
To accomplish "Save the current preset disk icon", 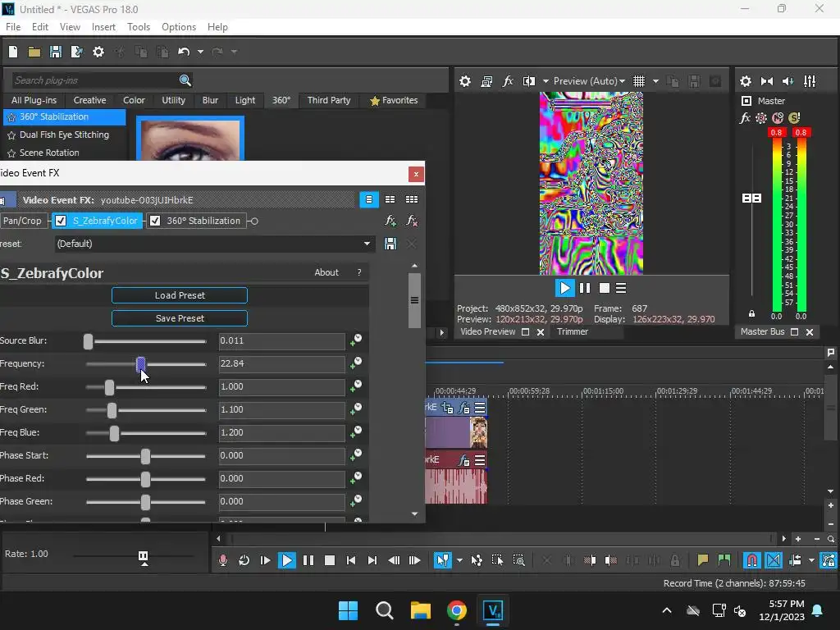I will [390, 244].
